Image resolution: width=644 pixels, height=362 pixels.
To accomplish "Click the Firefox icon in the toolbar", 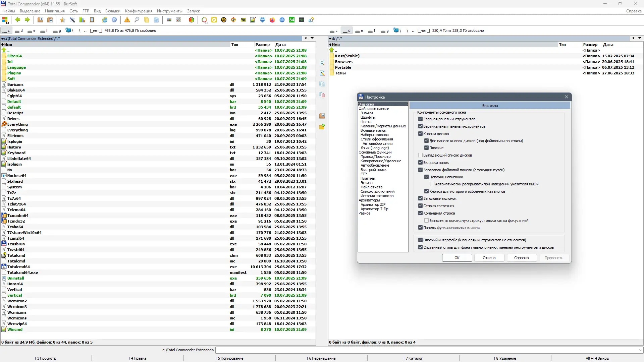I will tap(272, 20).
